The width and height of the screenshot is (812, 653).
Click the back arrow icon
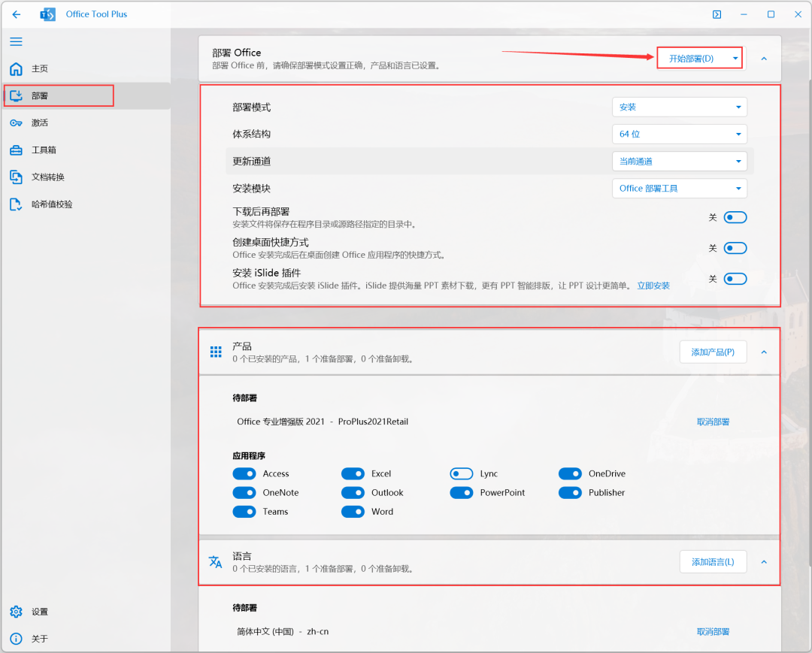[17, 14]
